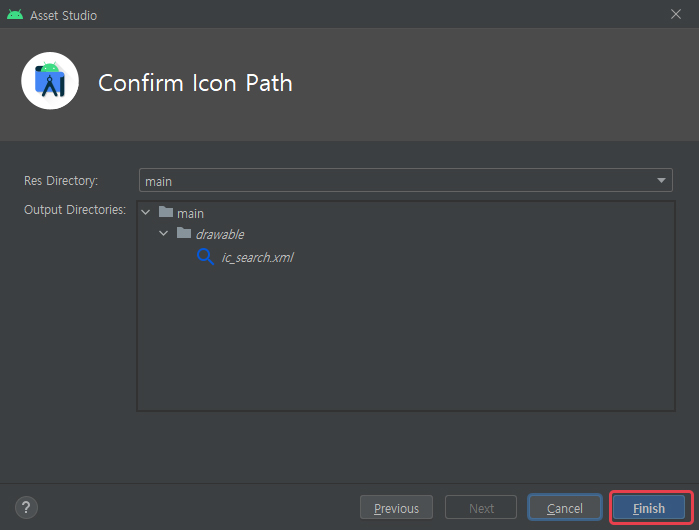Click the Output Directories label
The width and height of the screenshot is (699, 530).
click(75, 210)
